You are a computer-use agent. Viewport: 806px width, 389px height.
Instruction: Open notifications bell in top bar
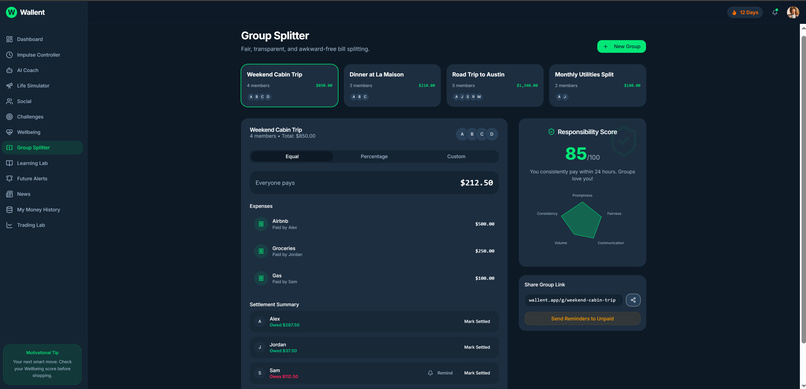click(x=775, y=12)
